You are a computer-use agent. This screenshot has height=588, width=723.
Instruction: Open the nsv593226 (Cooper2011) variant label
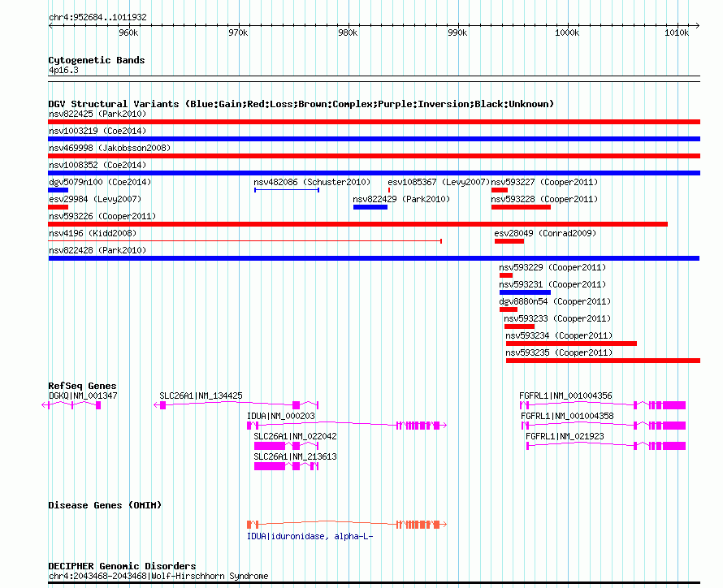(102, 216)
